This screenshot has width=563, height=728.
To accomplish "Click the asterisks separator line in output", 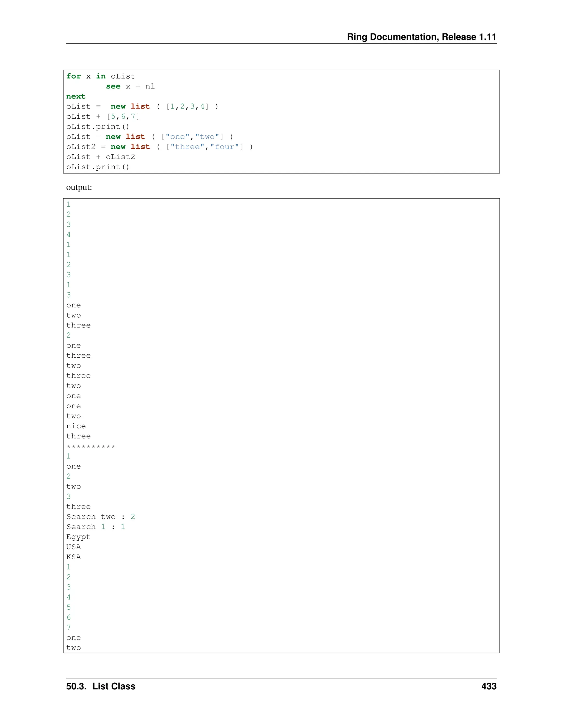I will point(91,446).
